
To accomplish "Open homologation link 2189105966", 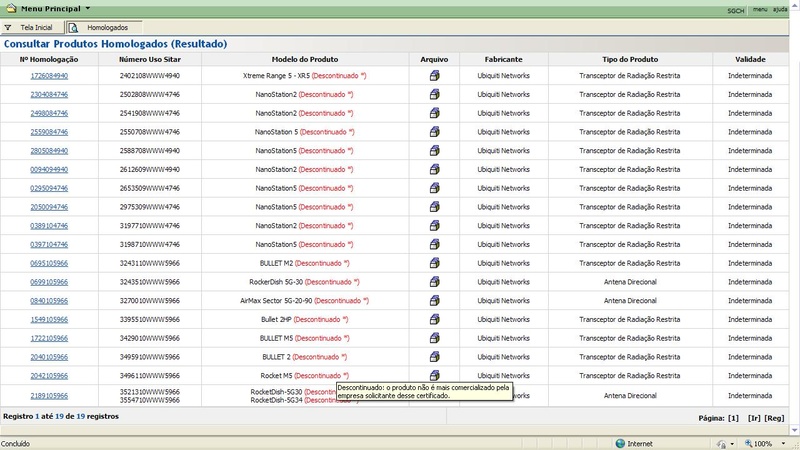I will click(49, 396).
